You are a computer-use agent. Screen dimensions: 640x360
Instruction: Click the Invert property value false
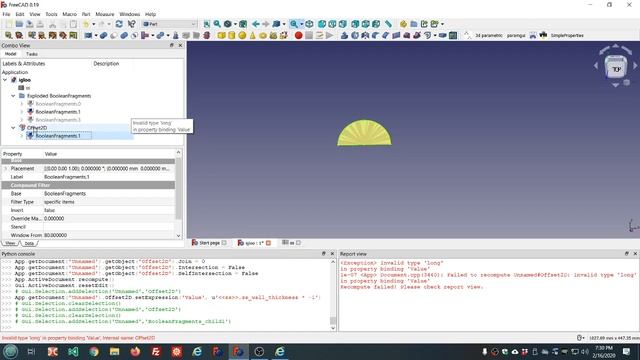point(109,210)
